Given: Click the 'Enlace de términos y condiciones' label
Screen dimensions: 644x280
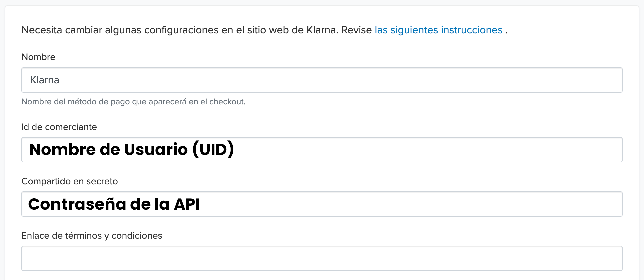Looking at the screenshot, I should point(92,236).
